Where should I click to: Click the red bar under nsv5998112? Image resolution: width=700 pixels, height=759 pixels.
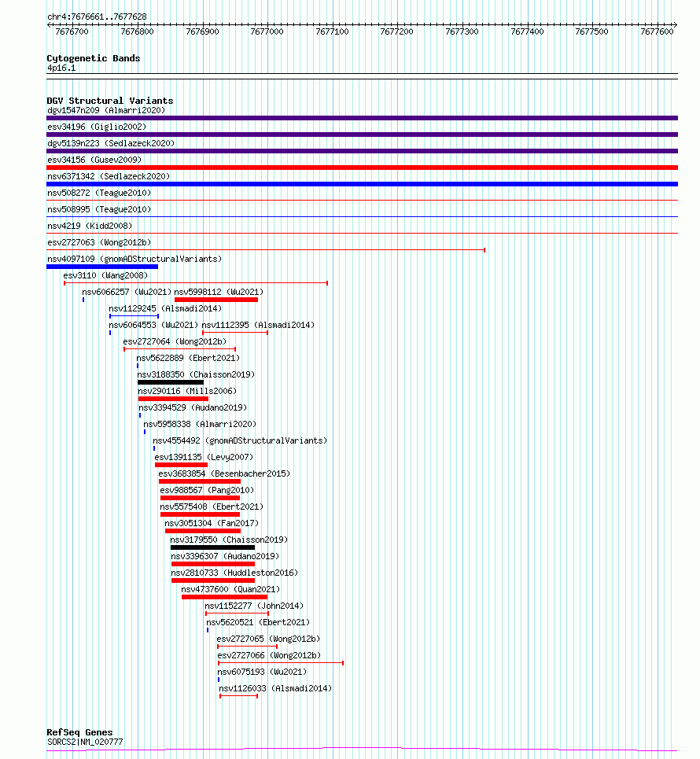[x=216, y=300]
